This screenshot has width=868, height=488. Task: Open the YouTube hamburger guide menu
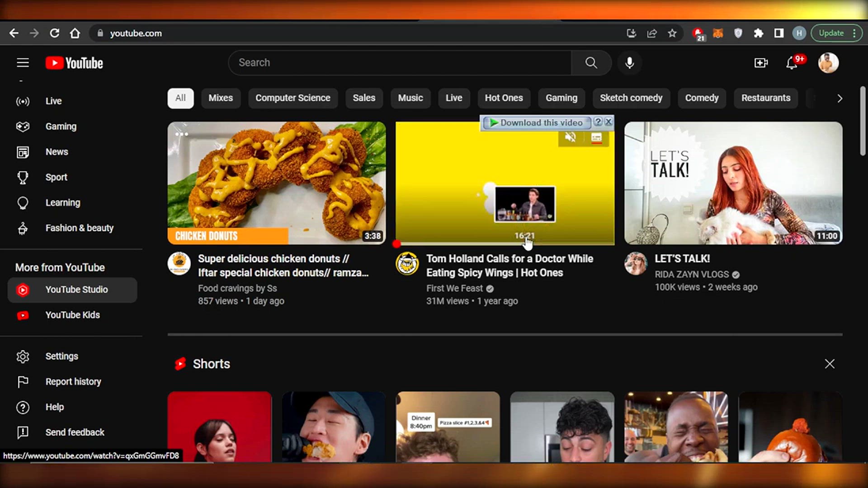pyautogui.click(x=23, y=63)
